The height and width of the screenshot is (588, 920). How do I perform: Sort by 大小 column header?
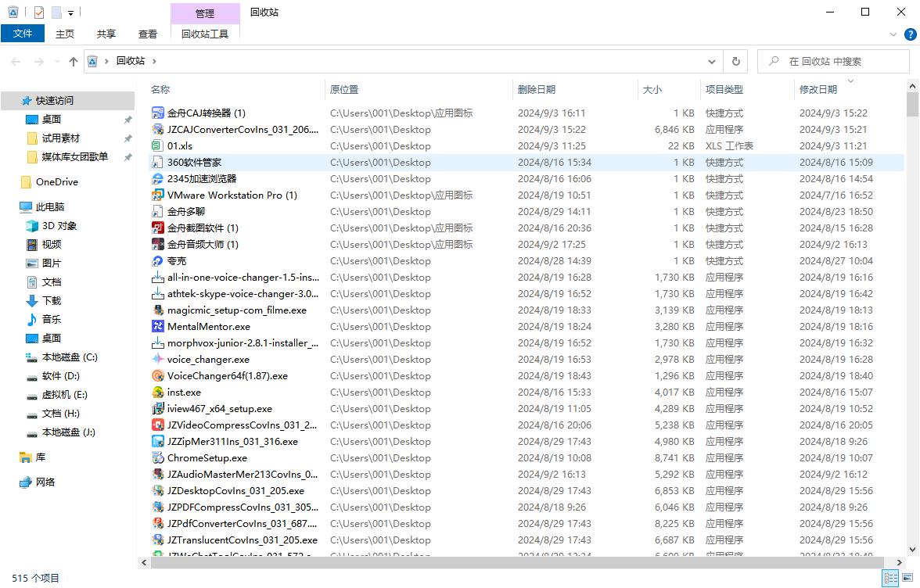coord(652,89)
